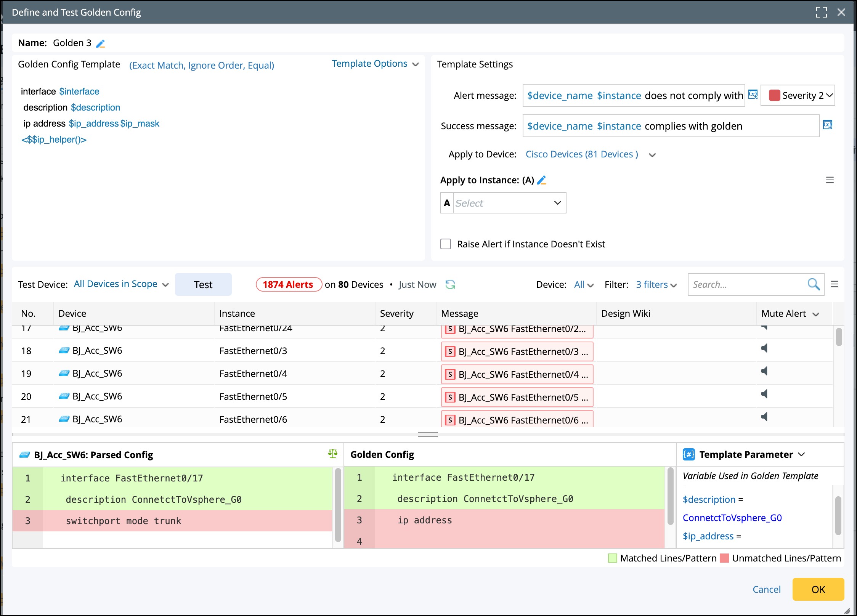The width and height of the screenshot is (857, 616).
Task: Click variable insert icon beside Success message
Action: point(827,125)
